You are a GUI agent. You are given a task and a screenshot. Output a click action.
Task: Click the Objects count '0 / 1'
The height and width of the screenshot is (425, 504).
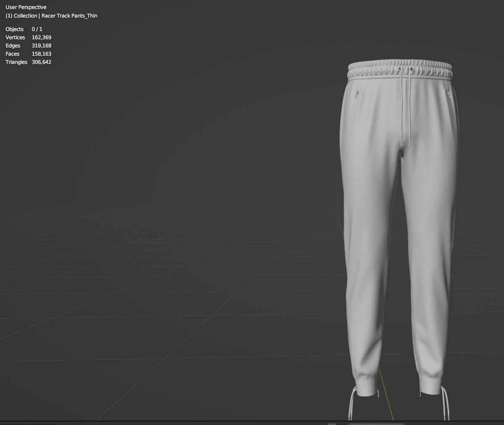pyautogui.click(x=37, y=29)
